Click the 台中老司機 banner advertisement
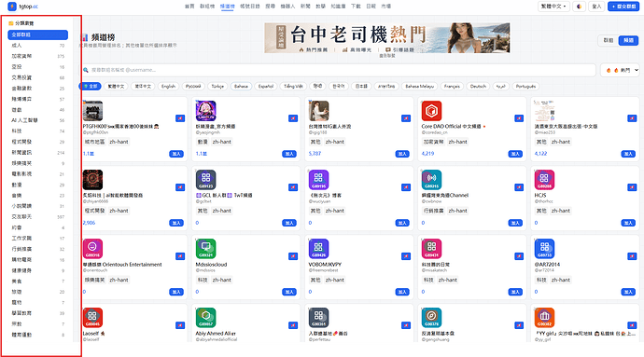Viewport: 644px width, 357px height. pos(387,38)
